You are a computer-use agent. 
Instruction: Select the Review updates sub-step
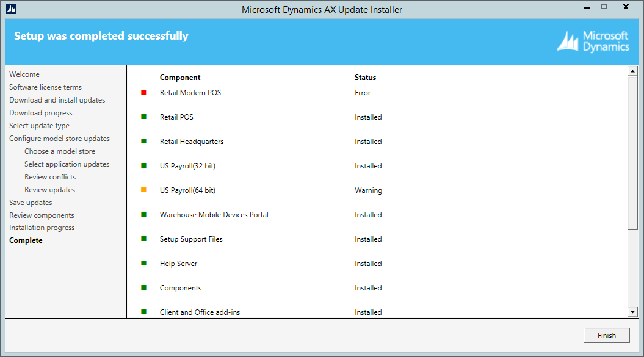pos(49,189)
